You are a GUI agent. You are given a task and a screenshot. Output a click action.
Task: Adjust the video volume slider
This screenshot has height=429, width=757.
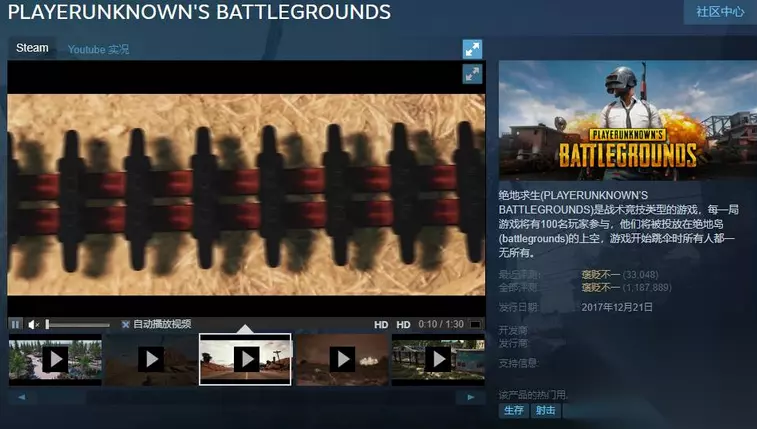(77, 325)
